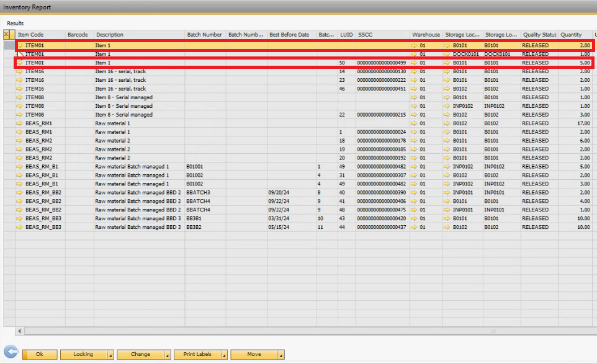Click the blue back arrow icon
The image size is (597, 364).
11,354
